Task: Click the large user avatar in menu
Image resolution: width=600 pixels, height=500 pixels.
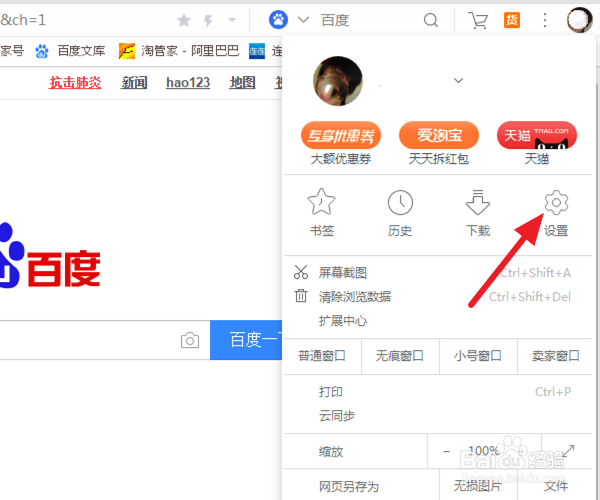Action: point(338,81)
